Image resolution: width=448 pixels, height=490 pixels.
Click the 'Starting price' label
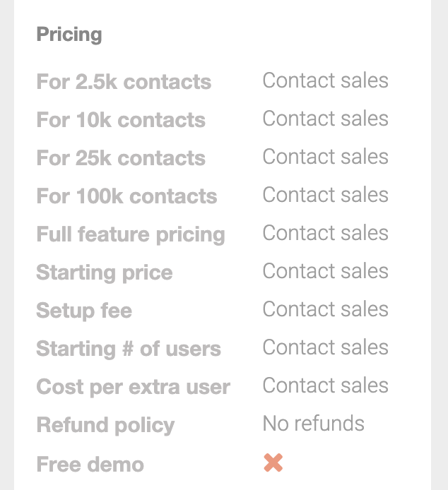point(105,273)
